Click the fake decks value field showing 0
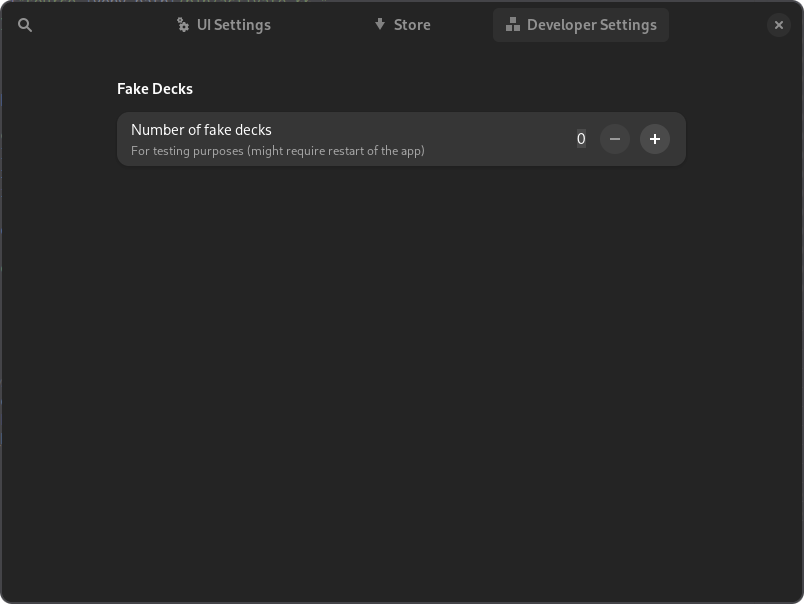 click(x=581, y=139)
